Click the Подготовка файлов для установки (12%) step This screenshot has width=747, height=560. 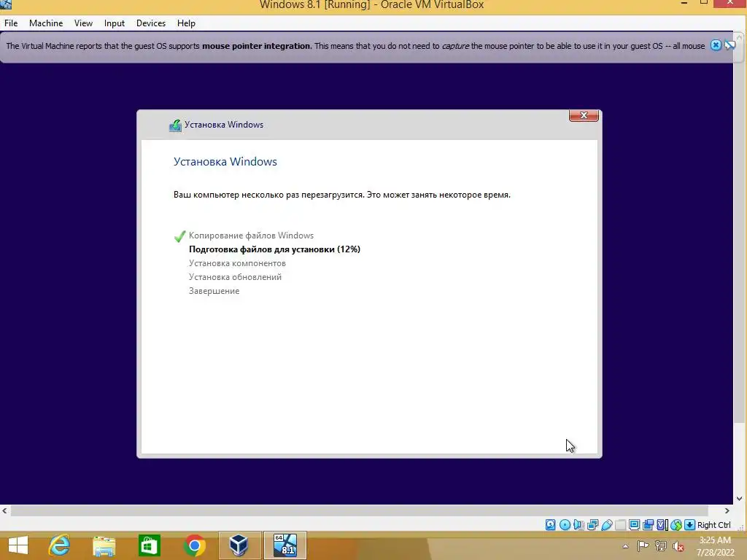pyautogui.click(x=274, y=249)
